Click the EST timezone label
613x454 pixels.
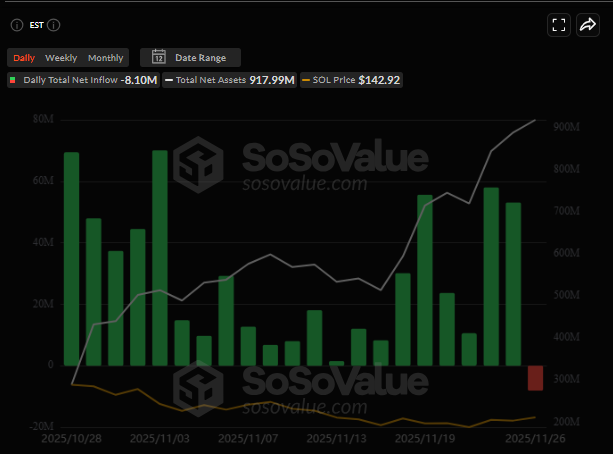(x=37, y=25)
